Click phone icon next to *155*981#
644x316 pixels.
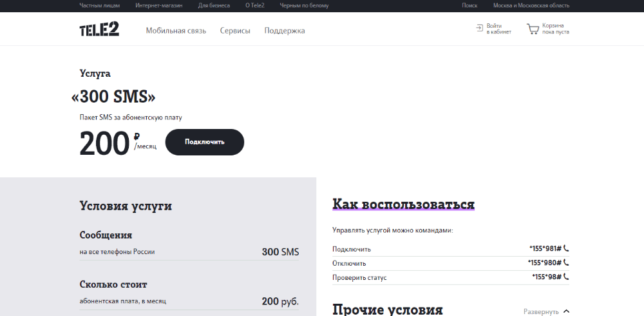coord(566,248)
